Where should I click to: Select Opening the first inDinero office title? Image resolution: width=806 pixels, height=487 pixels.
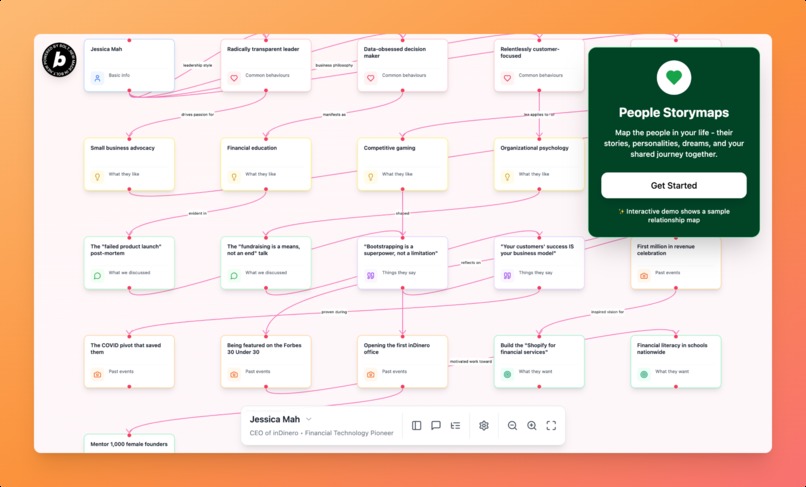(396, 349)
